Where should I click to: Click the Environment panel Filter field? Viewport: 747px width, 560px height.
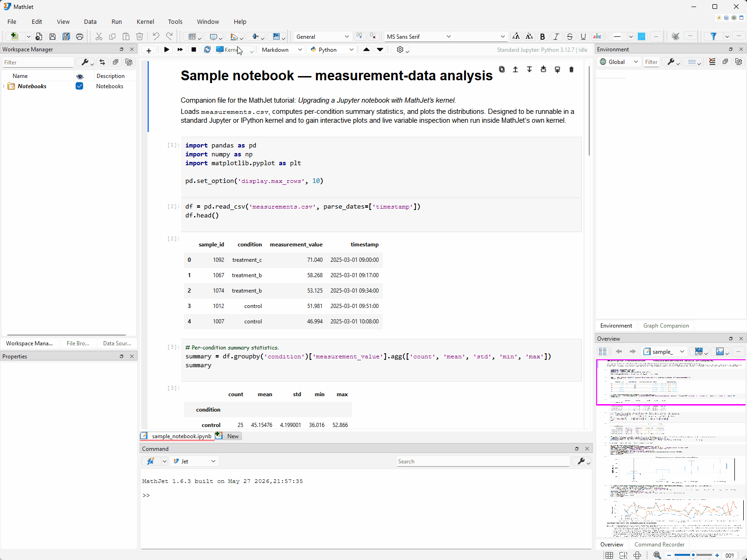(651, 62)
